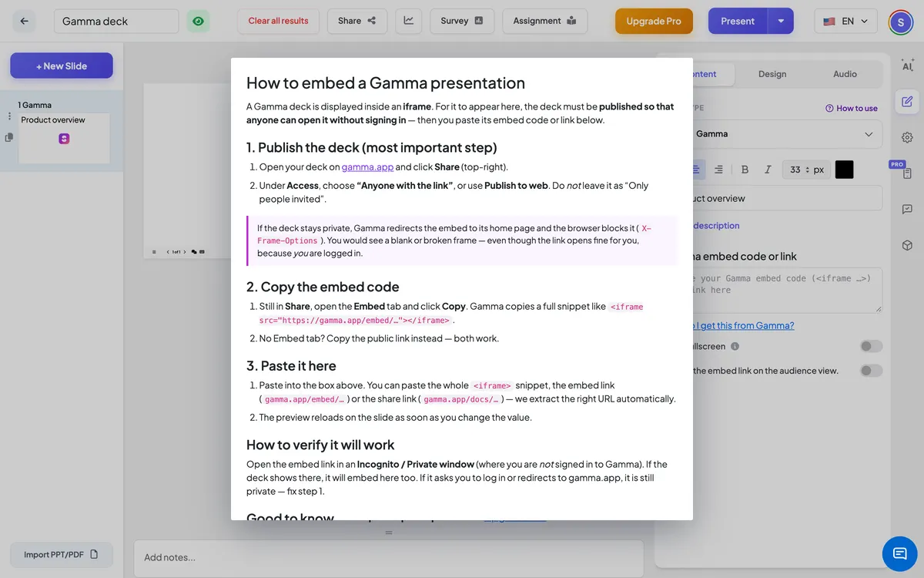This screenshot has height=578, width=924.
Task: Open the gamma.app link in the guide
Action: click(367, 166)
